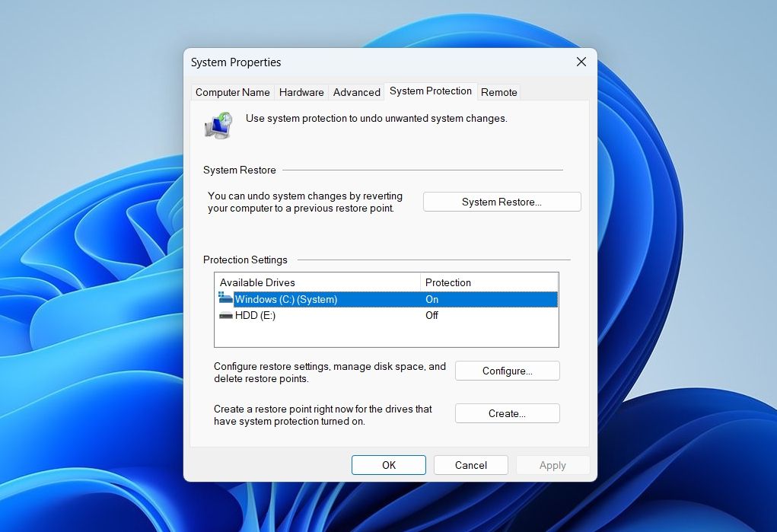The width and height of the screenshot is (777, 532).
Task: Click the Protection column header
Action: (x=489, y=282)
